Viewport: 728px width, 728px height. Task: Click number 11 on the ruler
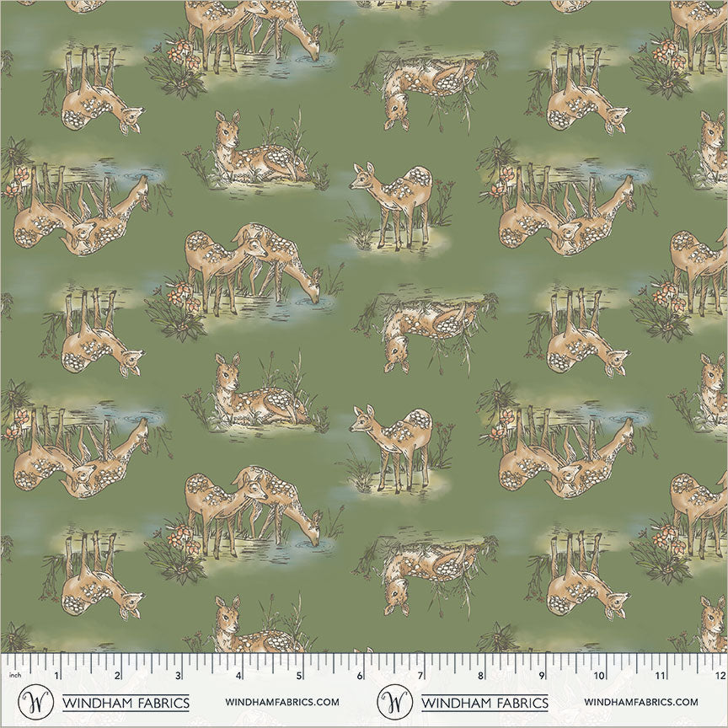coord(659,676)
